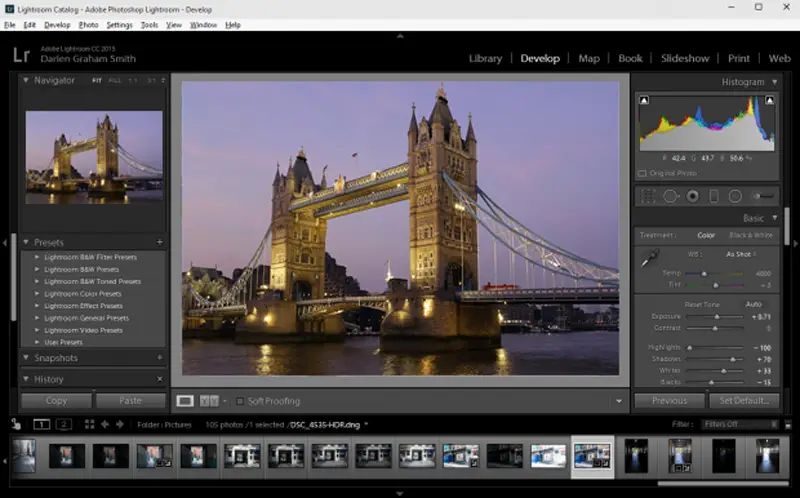Switch to Grid view in the filmstrip bar

tap(89, 425)
